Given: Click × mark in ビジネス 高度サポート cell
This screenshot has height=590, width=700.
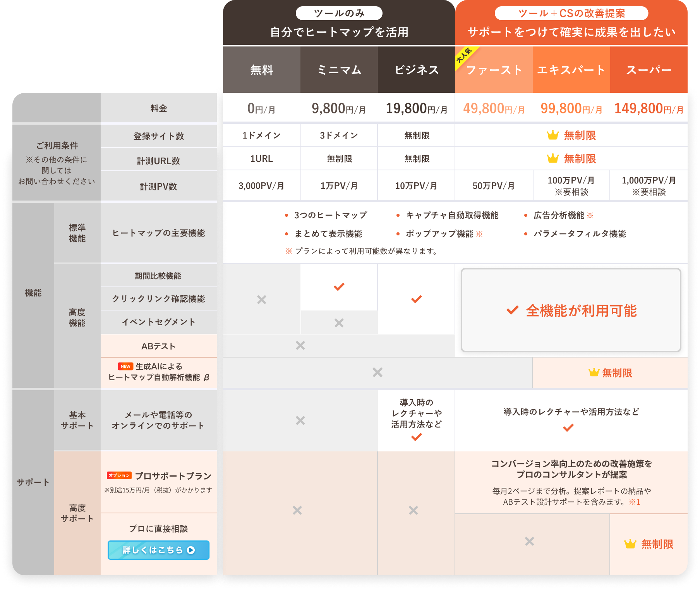Looking at the screenshot, I should pos(413,510).
